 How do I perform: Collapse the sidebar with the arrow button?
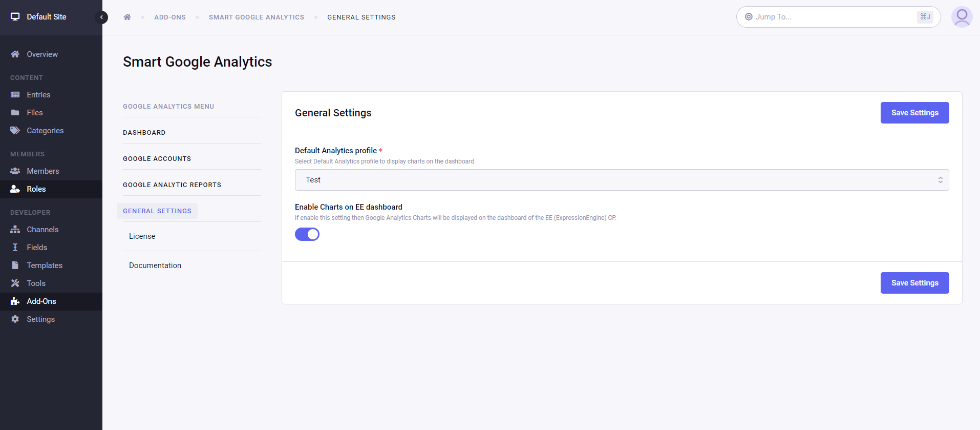(x=101, y=17)
